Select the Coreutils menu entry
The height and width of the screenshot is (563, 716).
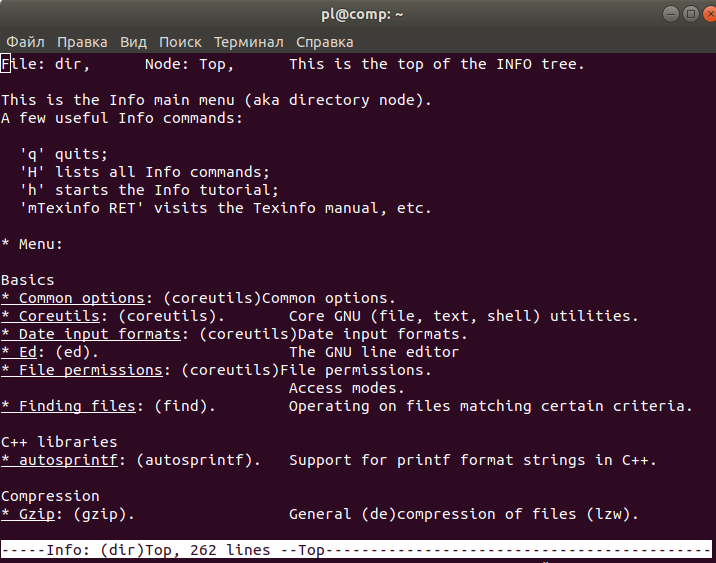click(x=59, y=316)
